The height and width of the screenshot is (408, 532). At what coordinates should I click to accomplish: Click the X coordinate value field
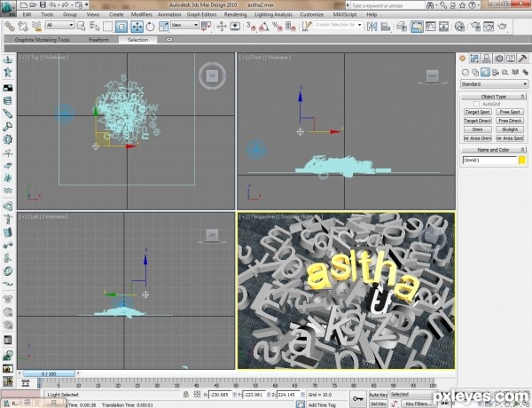pos(220,395)
